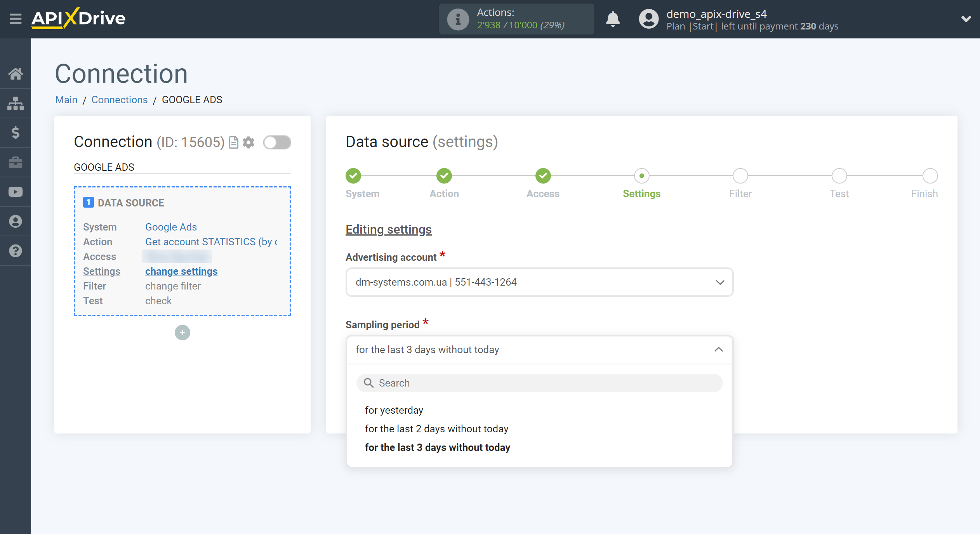
Task: Expand the Advertising account dropdown
Action: tap(719, 282)
